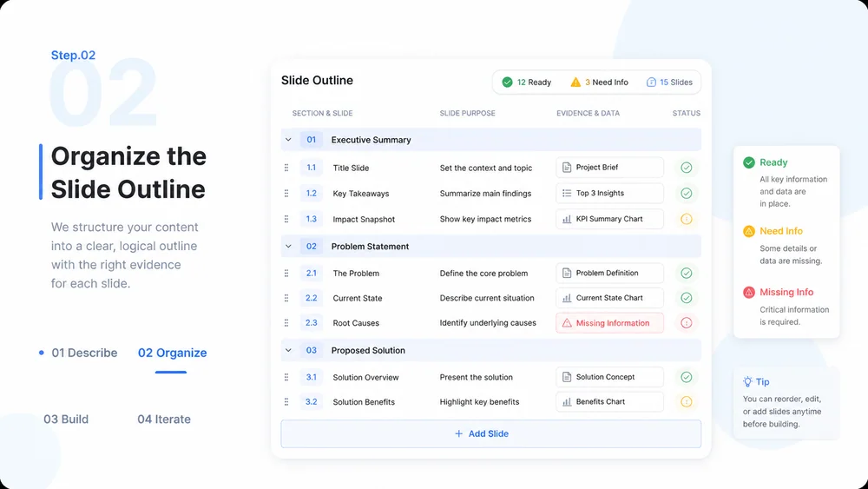Click slides icon beside 15 Slides

(651, 82)
